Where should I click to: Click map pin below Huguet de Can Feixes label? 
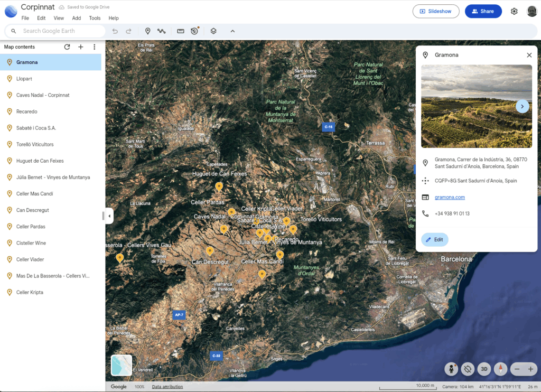click(219, 186)
